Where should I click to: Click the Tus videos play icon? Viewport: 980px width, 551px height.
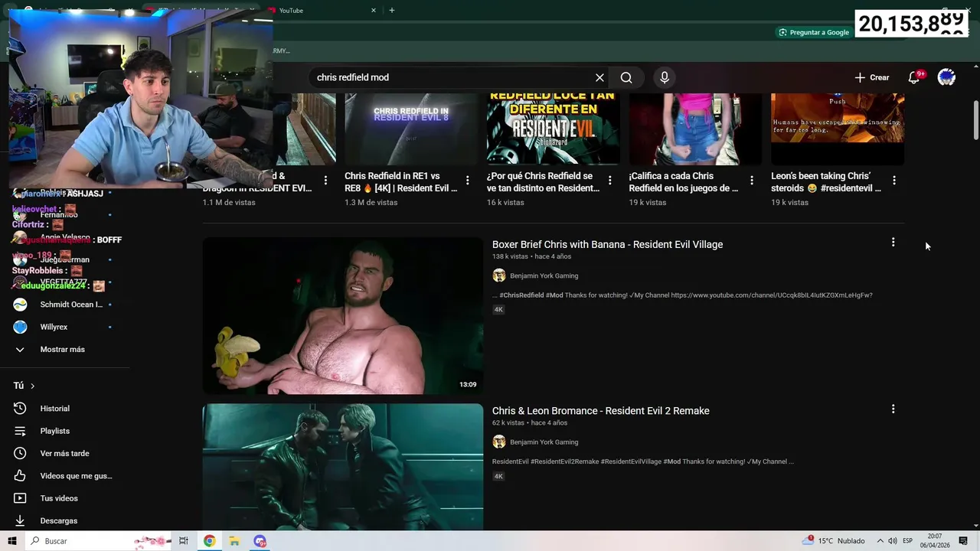tap(21, 498)
